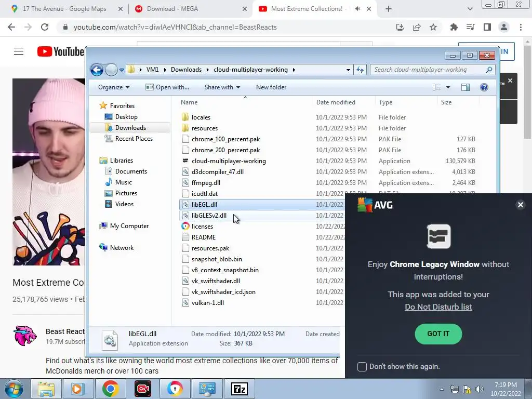Click the search magnifier icon in Explorer
This screenshot has width=532, height=399.
coord(489,70)
